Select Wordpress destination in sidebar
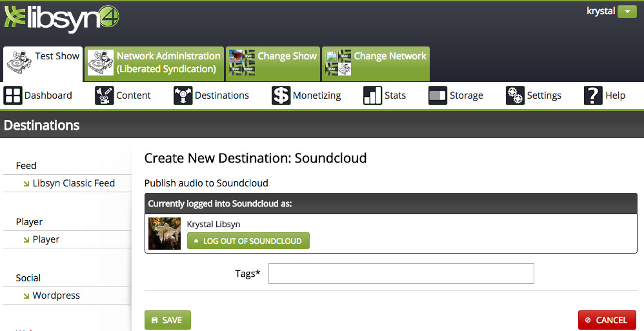This screenshot has height=331, width=644. point(56,296)
